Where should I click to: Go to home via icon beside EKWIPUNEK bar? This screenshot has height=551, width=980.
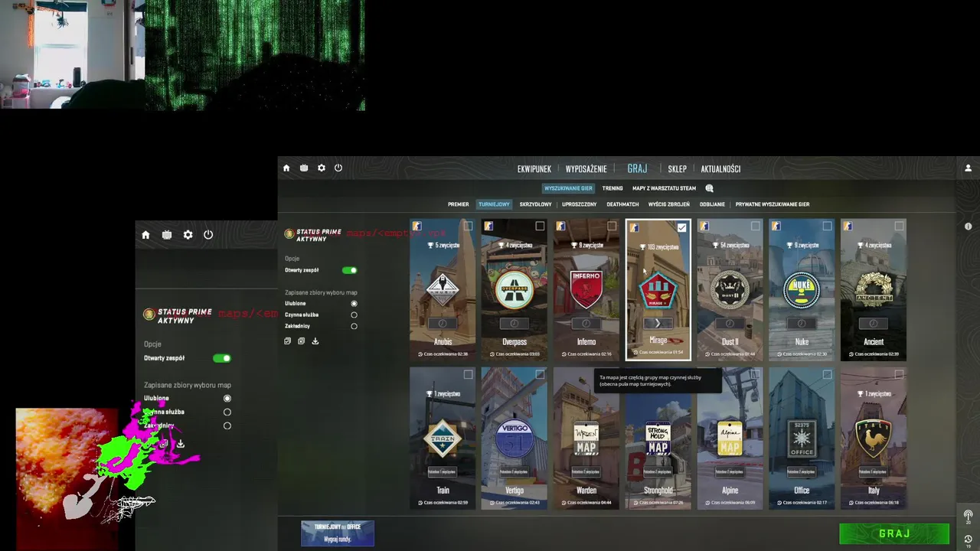pyautogui.click(x=286, y=168)
